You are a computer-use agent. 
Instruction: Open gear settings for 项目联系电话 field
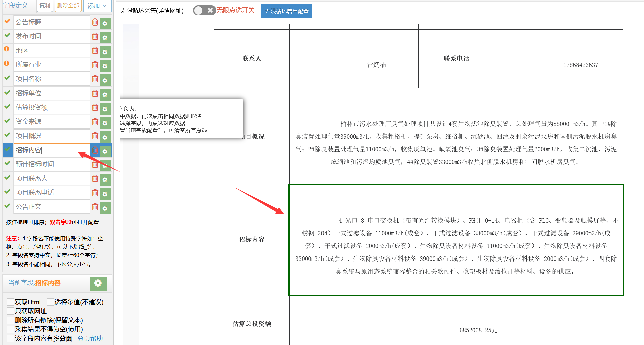105,194
